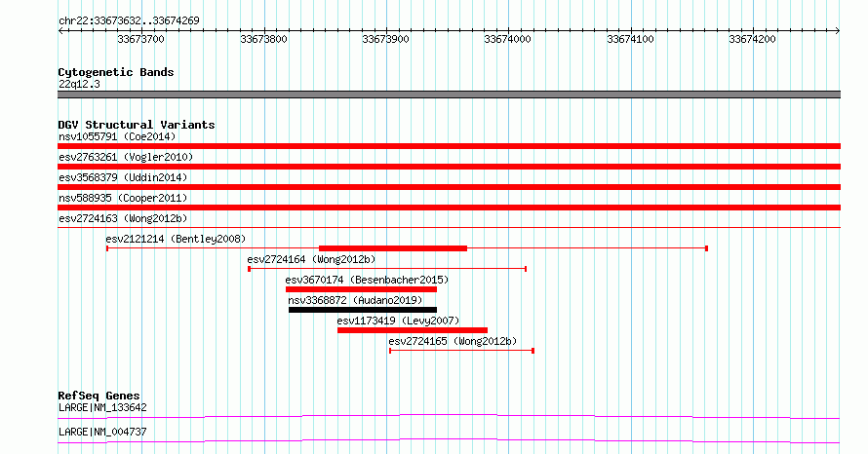Click the nsv1055791 (Coe2014) variant label
The height and width of the screenshot is (454, 868).
pos(117,136)
